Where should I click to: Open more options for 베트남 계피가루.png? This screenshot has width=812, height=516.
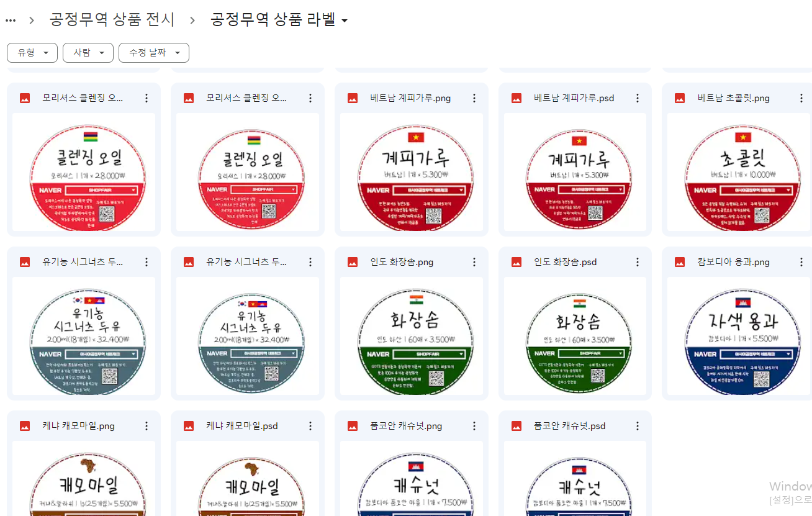(x=474, y=98)
